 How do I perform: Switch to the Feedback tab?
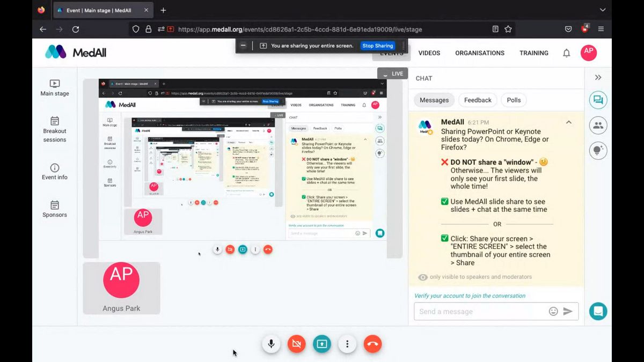478,100
